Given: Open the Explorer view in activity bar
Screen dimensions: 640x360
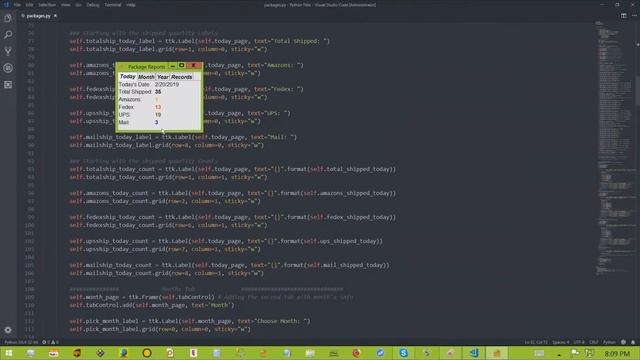Looking at the screenshot, I should [8, 18].
